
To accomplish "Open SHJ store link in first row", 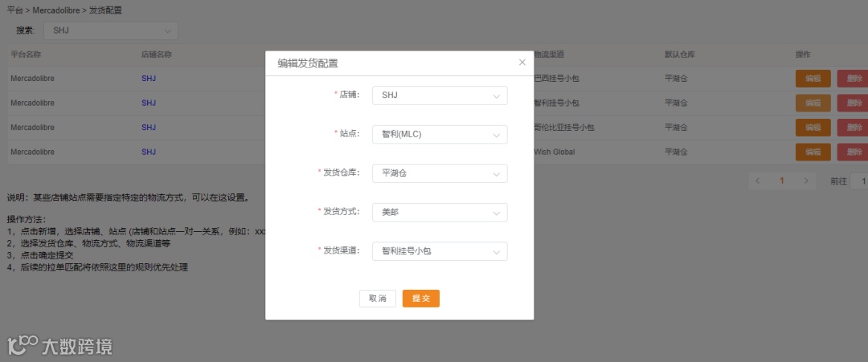I will [149, 79].
